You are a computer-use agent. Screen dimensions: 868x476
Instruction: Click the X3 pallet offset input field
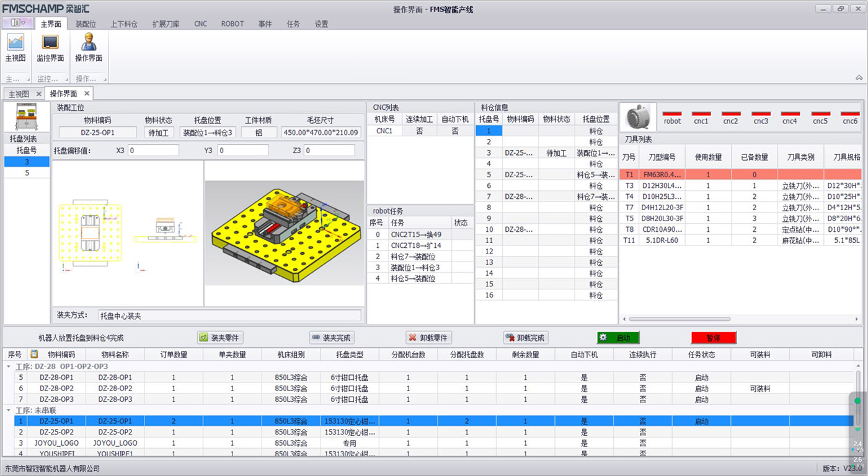tap(154, 151)
